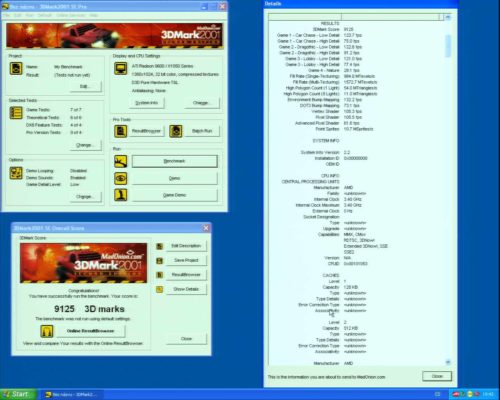The width and height of the screenshot is (500, 400).
Task: Click the 3DMark2001 banner in main window
Action: (114, 36)
